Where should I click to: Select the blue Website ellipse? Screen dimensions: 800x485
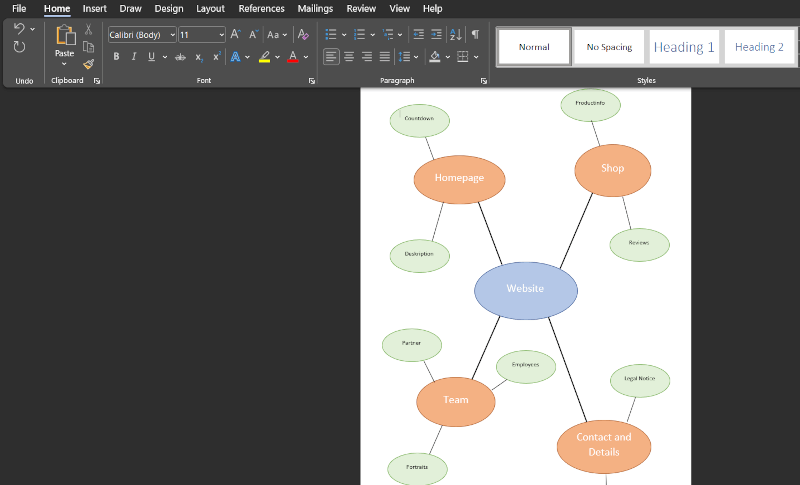525,290
